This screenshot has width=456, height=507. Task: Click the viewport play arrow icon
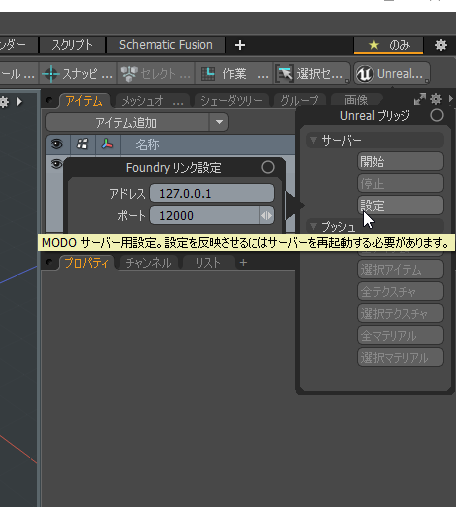[19, 102]
